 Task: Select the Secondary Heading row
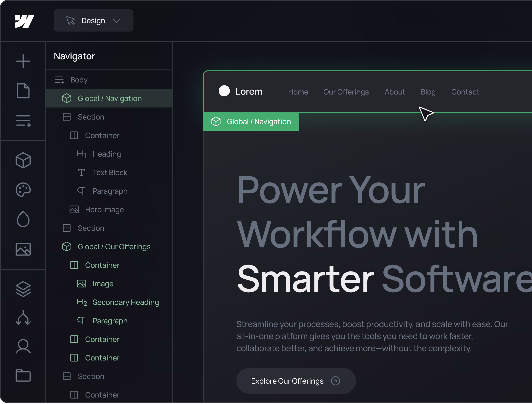click(x=109, y=302)
